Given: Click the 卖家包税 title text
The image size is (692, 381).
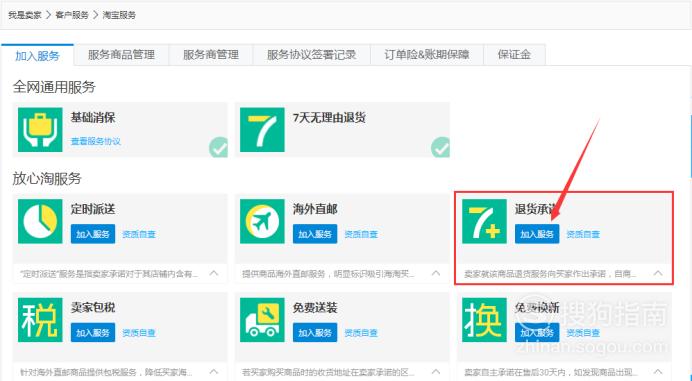Looking at the screenshot, I should pyautogui.click(x=93, y=307).
